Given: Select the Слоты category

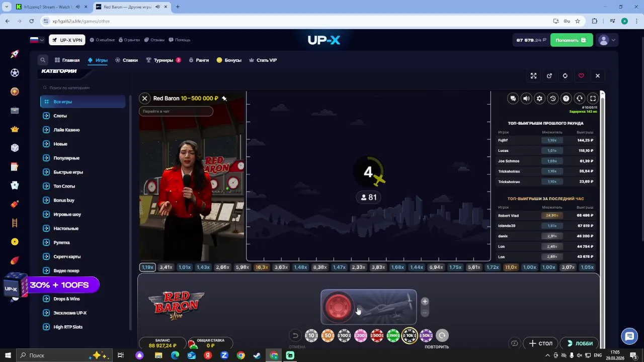Looking at the screenshot, I should coord(83,116).
